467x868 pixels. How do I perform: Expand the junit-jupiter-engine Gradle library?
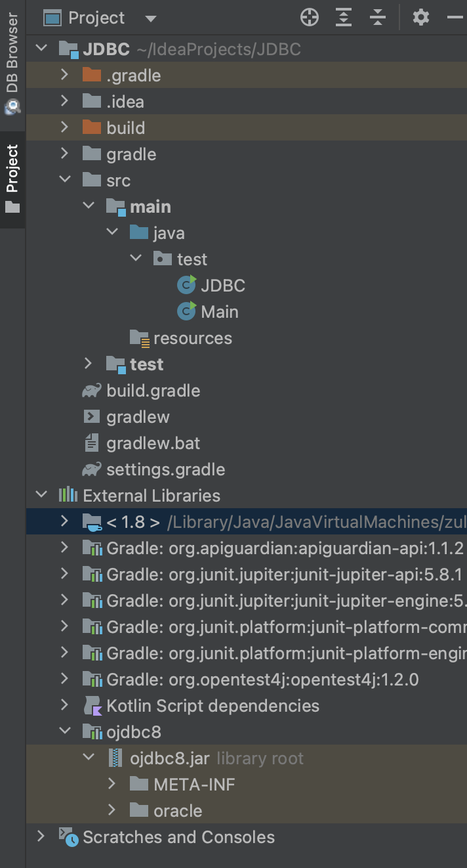click(64, 600)
